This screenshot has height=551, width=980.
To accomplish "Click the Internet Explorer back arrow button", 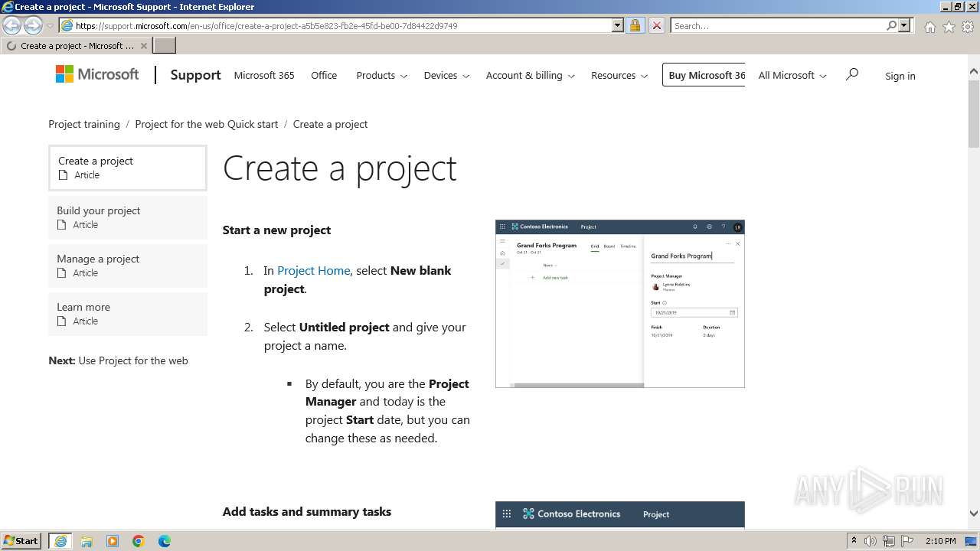I will click(x=11, y=26).
